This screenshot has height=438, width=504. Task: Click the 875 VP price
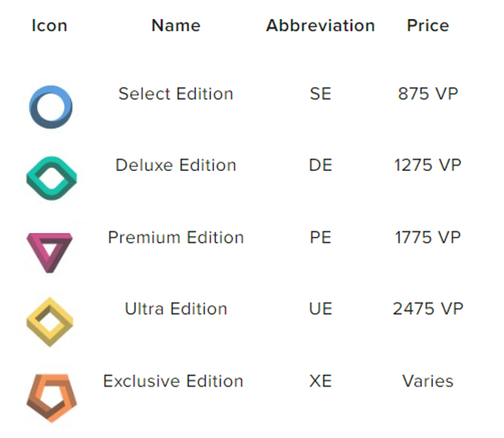[x=428, y=94]
